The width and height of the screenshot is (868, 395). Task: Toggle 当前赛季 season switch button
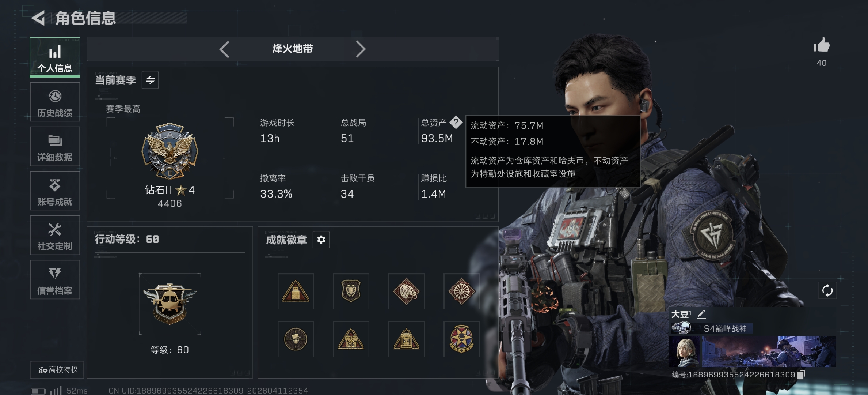tap(150, 80)
